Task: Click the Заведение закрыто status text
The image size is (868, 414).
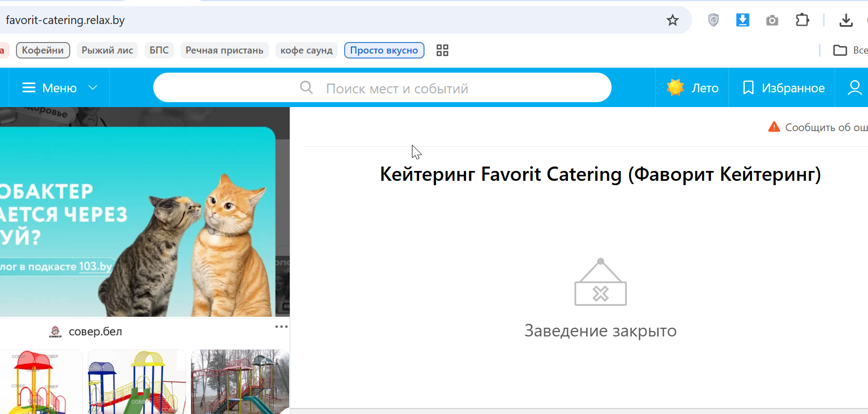Action: point(601,330)
